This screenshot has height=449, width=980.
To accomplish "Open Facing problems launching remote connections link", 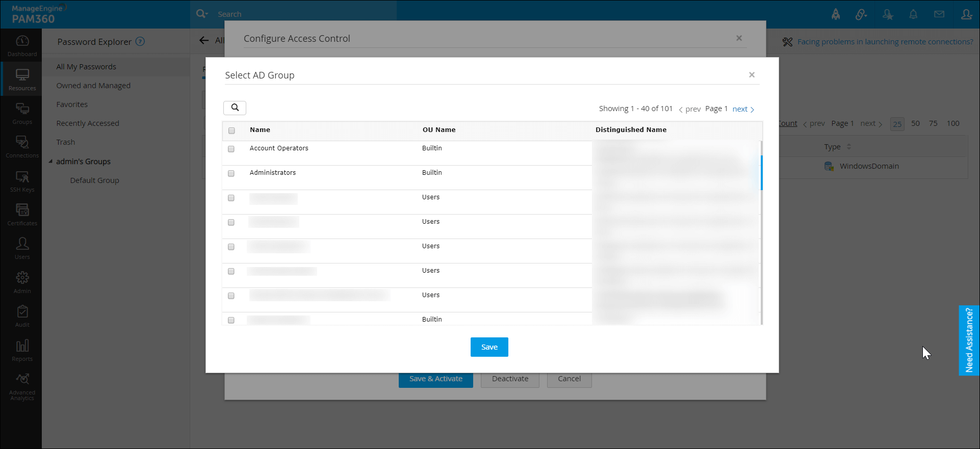I will point(885,42).
